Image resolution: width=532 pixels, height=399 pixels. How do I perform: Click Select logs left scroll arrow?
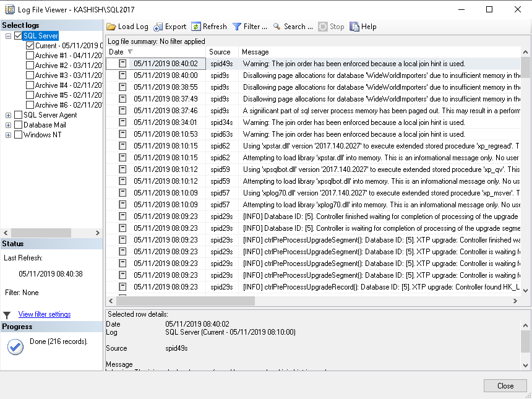pyautogui.click(x=6, y=233)
